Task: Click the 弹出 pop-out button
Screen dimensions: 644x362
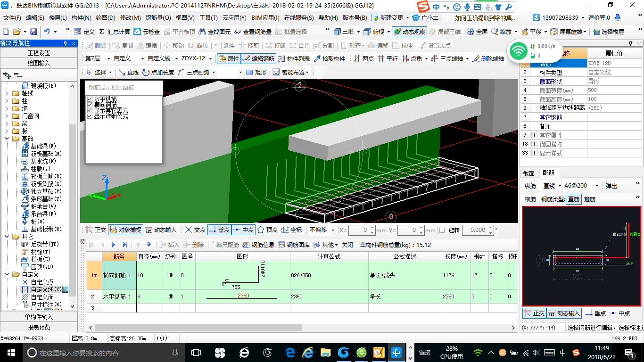Action: (611, 186)
